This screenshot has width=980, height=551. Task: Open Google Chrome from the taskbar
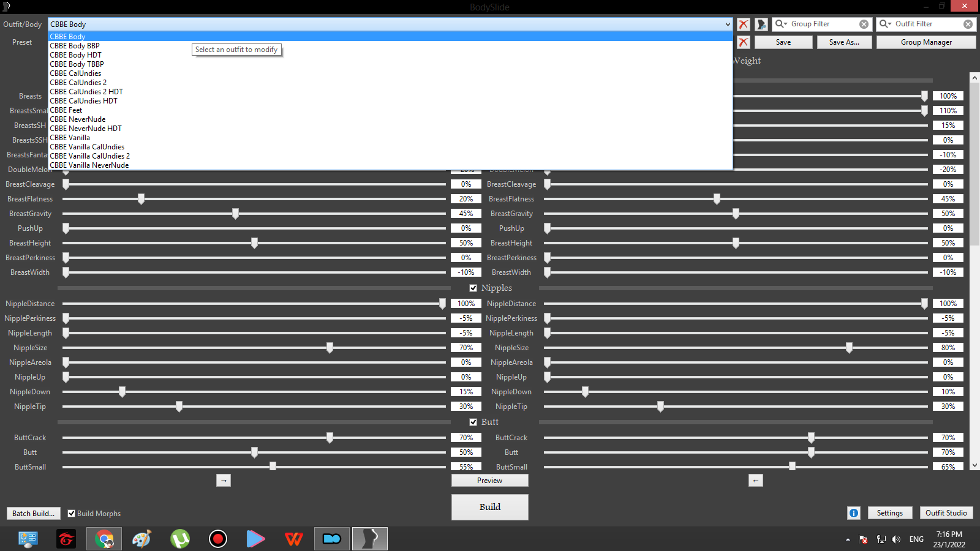pos(104,539)
